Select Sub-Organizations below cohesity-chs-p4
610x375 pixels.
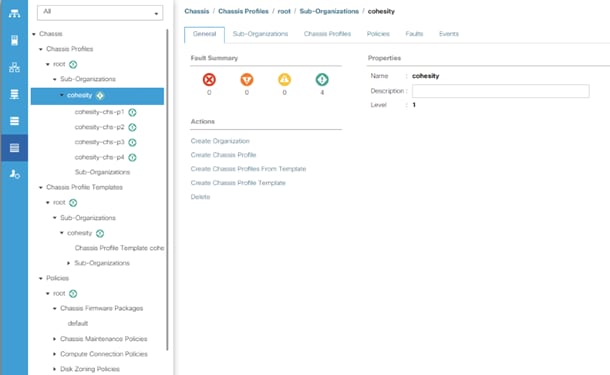click(102, 172)
